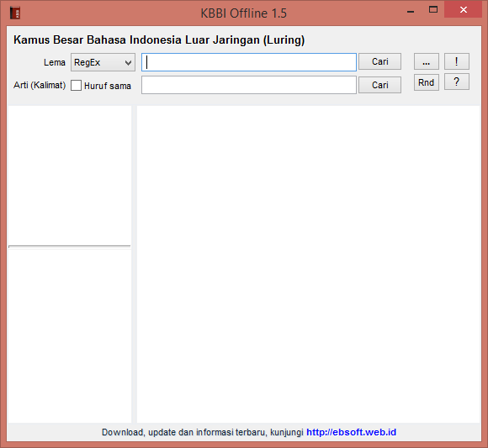Viewport: 488px width, 448px height.
Task: Click the exclamation mark (!) button
Action: tap(457, 61)
